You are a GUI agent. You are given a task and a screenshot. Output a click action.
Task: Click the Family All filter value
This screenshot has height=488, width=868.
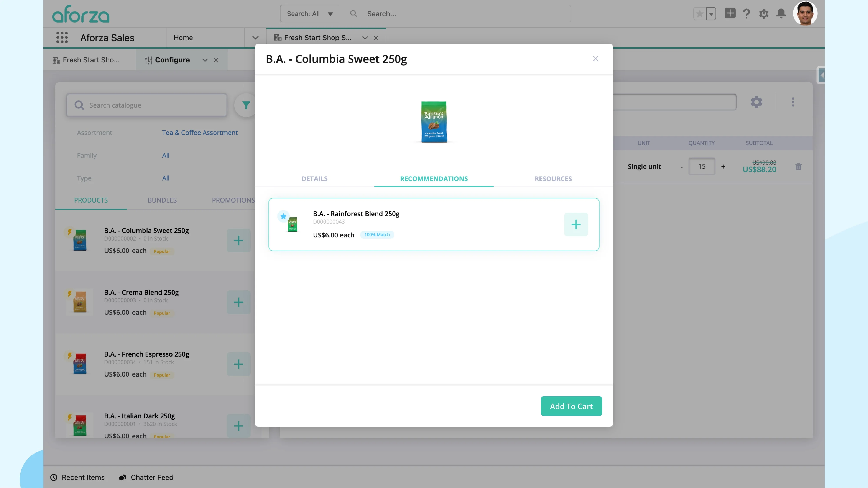166,156
